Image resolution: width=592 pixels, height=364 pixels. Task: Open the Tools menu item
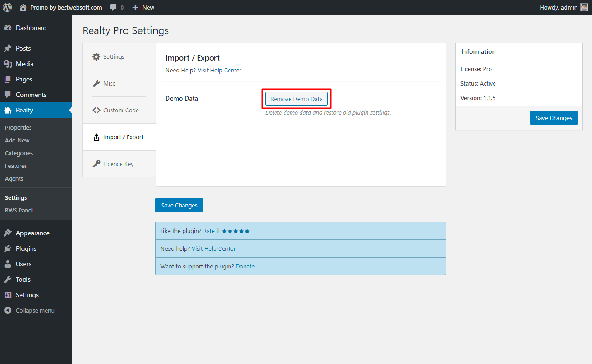coord(36,279)
